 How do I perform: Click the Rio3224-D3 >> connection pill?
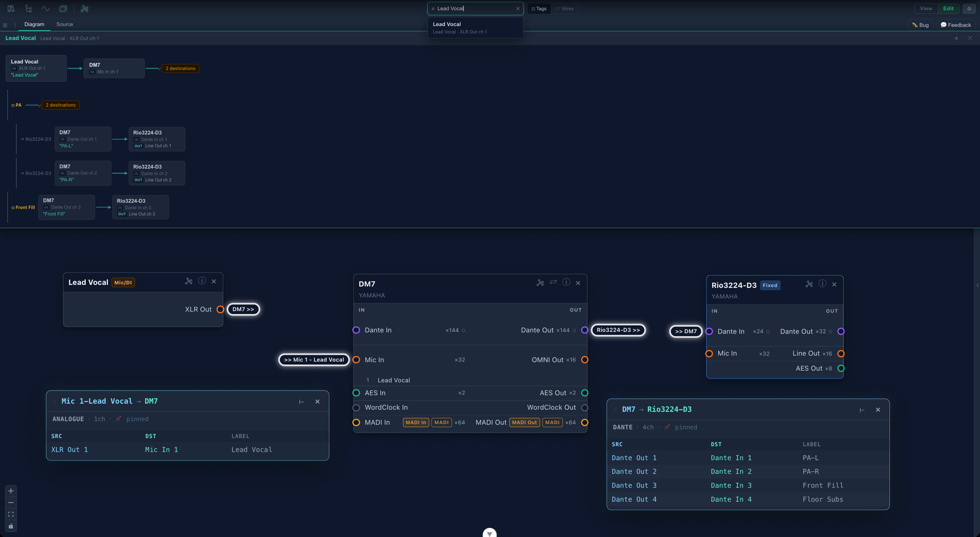(x=618, y=330)
